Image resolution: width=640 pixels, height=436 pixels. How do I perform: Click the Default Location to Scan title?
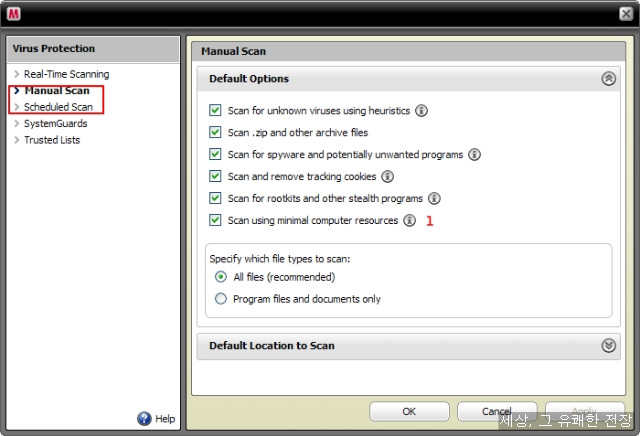tap(272, 346)
